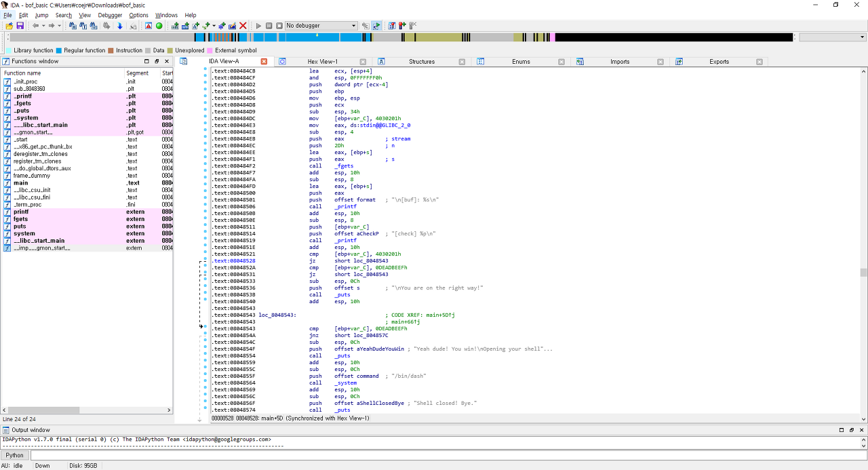Open the Options menu
The width and height of the screenshot is (868, 470).
tap(138, 15)
